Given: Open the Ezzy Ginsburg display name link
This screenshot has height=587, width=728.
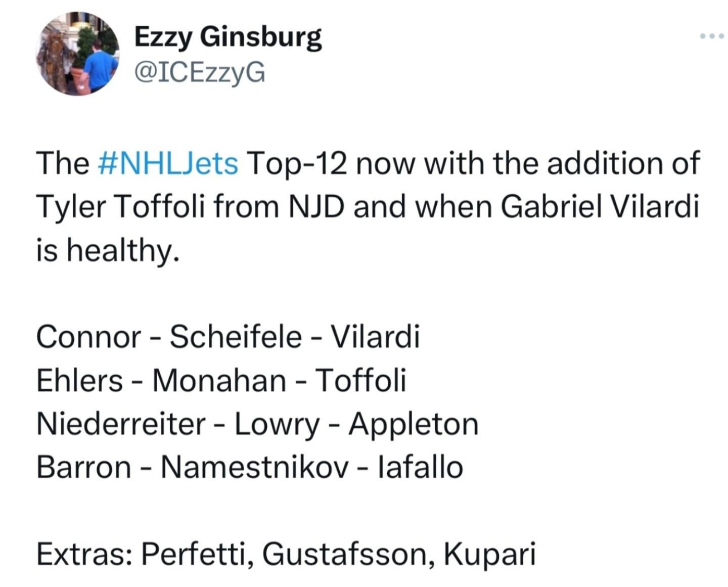Looking at the screenshot, I should 227,37.
